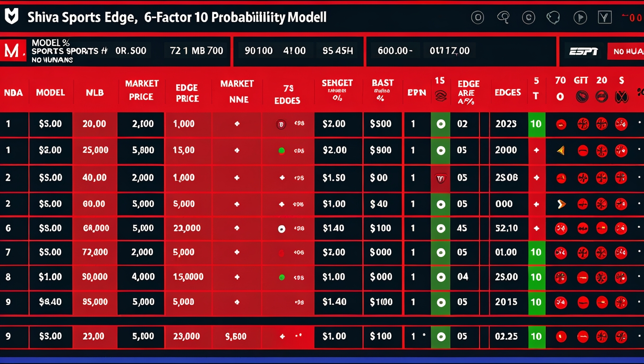The height and width of the screenshot is (364, 644).
Task: Click the 600.00- field in the top bar
Action: (395, 51)
